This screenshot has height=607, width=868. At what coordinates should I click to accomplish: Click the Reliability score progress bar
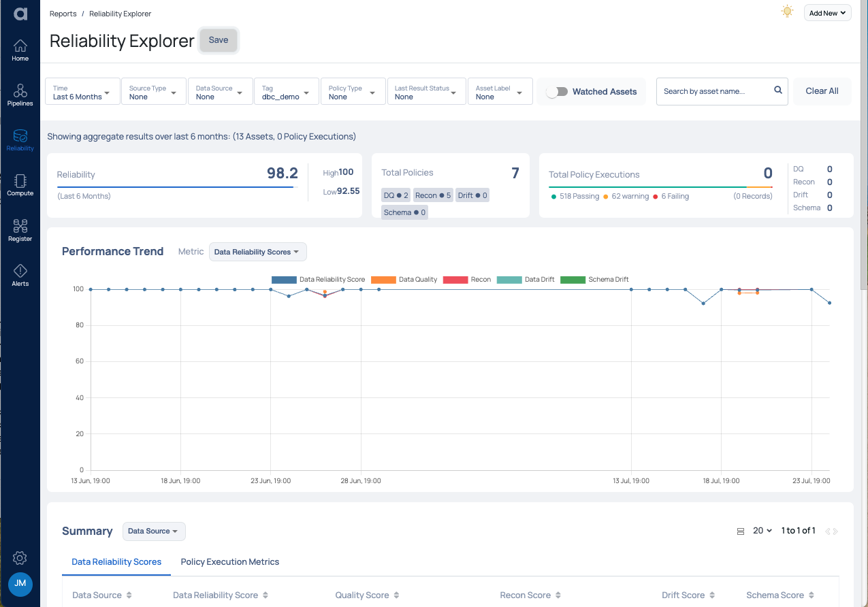coord(177,187)
